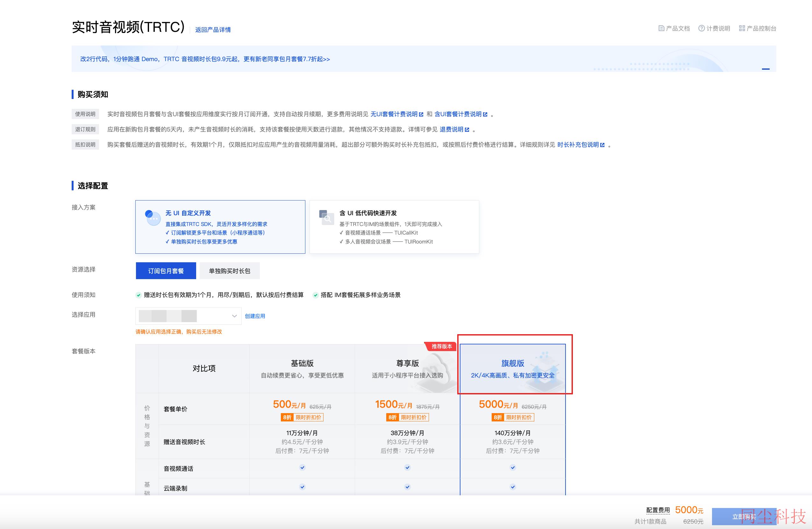Click the 抵扣说明 tag
Image resolution: width=812 pixels, height=529 pixels.
[x=85, y=145]
